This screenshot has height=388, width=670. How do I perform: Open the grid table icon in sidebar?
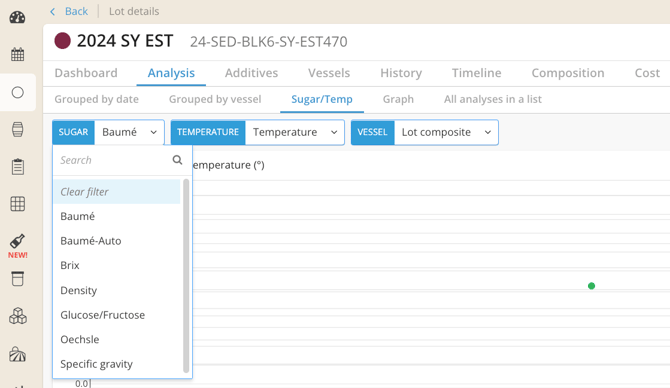tap(18, 204)
